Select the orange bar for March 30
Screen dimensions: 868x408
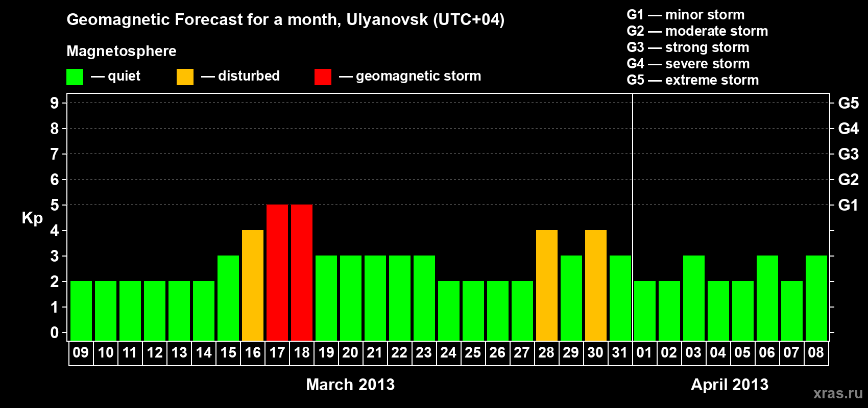point(596,286)
